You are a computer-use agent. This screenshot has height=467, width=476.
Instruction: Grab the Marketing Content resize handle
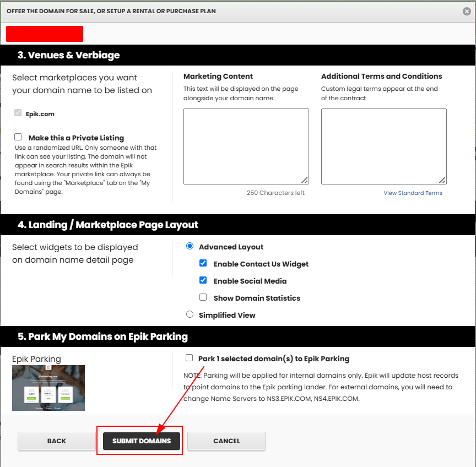coord(305,180)
